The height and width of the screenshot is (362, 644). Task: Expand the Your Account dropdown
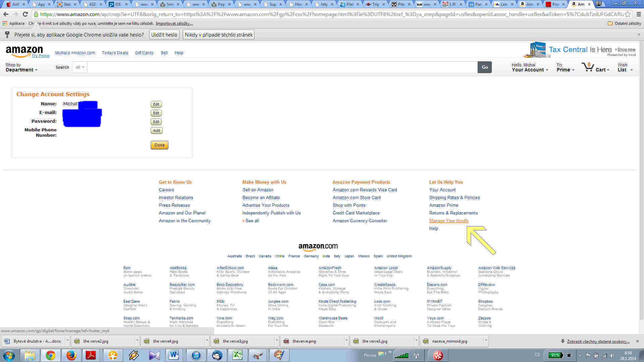point(530,67)
